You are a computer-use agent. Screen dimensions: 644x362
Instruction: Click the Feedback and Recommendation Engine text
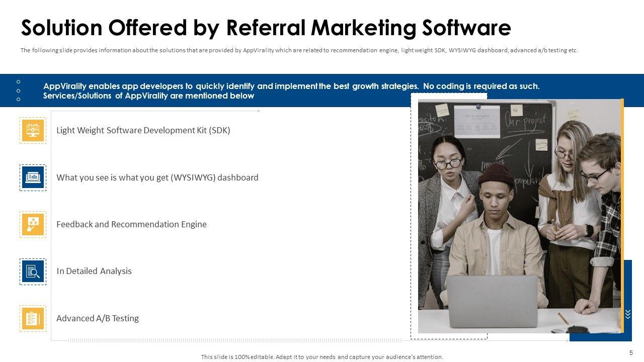point(131,224)
